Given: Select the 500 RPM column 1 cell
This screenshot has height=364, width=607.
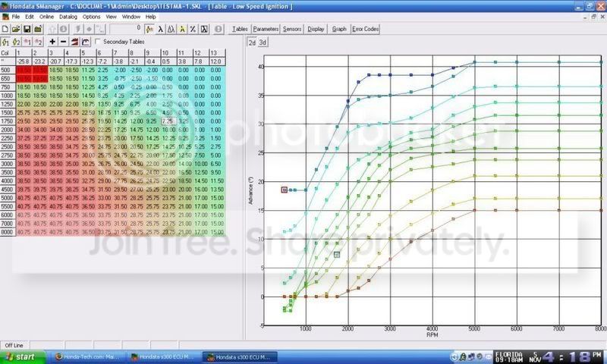Looking at the screenshot, I should pos(23,69).
